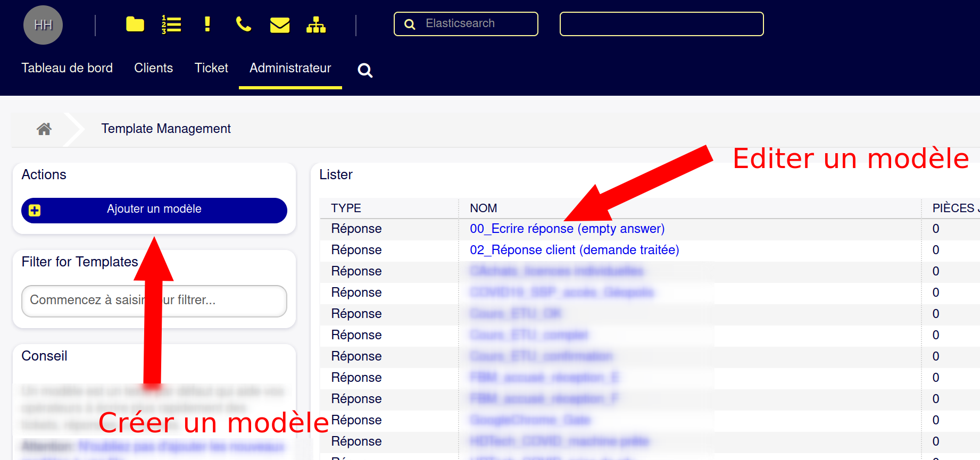Click the Ajouter un modèle button

pos(154,210)
